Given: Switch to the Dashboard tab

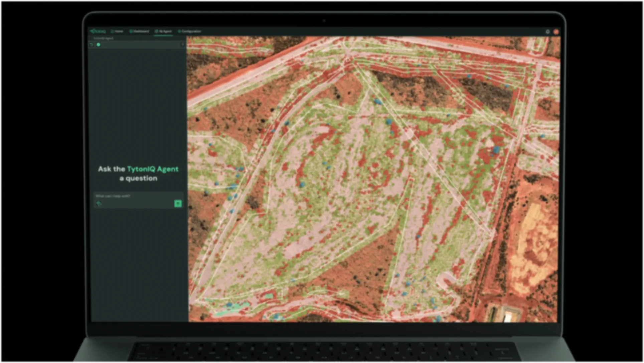Looking at the screenshot, I should pos(139,31).
